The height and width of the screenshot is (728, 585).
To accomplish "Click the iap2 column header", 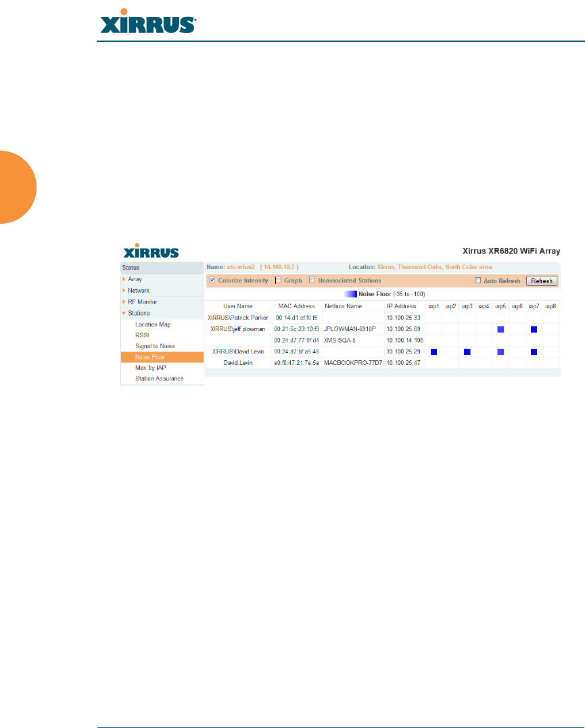I will (x=450, y=306).
